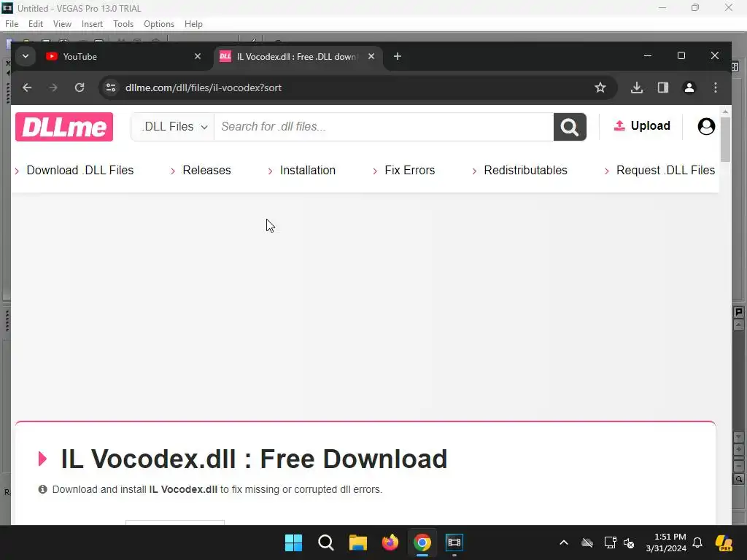Open the Chrome three-dot menu
This screenshot has height=560, width=747.
click(715, 87)
